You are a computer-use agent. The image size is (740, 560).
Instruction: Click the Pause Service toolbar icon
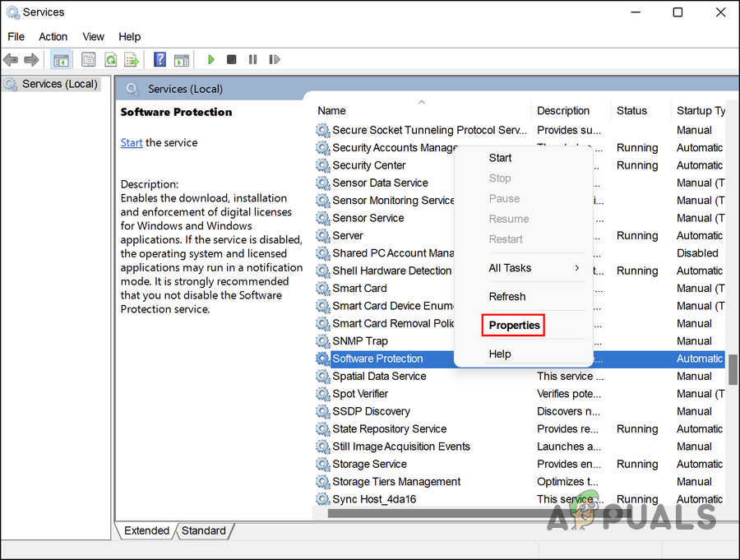(x=253, y=59)
